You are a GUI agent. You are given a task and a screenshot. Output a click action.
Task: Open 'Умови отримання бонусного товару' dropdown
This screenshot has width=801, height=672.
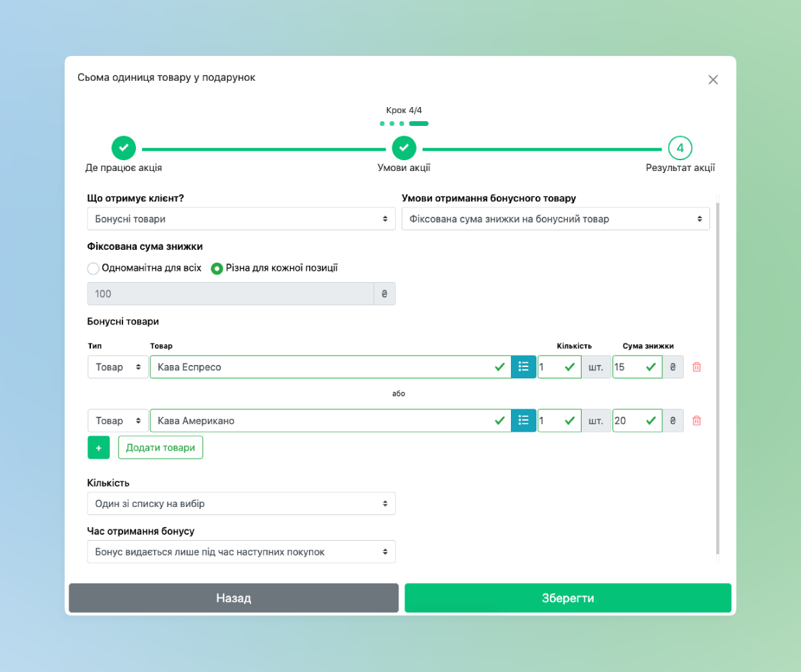tap(555, 219)
